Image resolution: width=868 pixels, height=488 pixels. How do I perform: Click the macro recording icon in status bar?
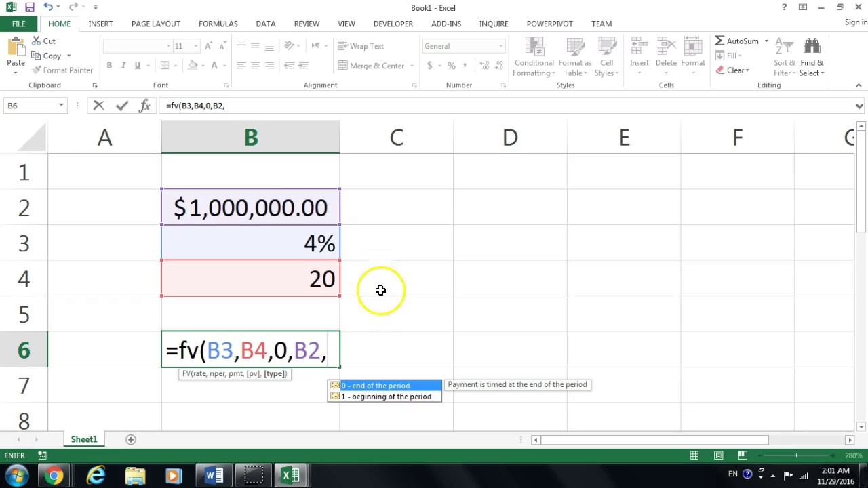pyautogui.click(x=42, y=455)
